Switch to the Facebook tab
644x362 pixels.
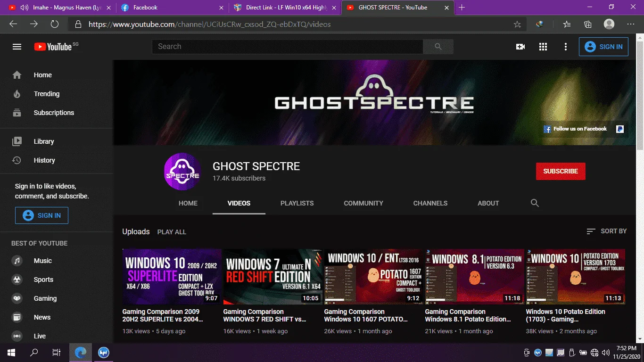click(x=172, y=8)
